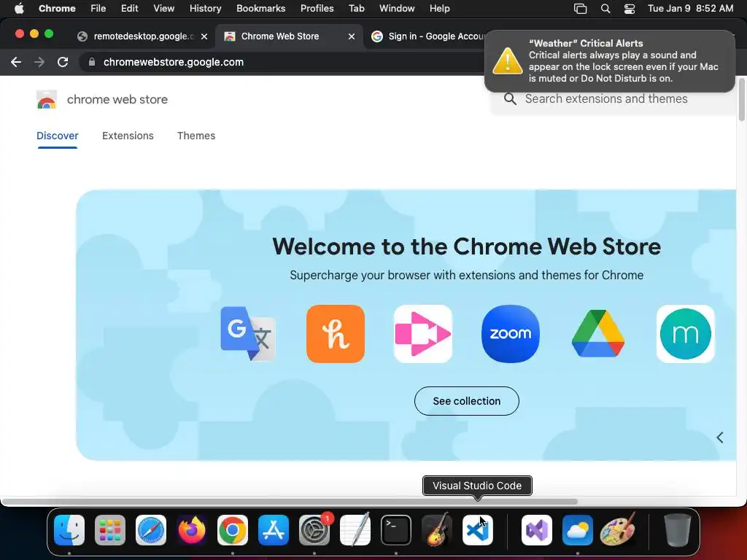The image size is (747, 560).
Task: Go to the Extensions tab
Action: coord(128,136)
